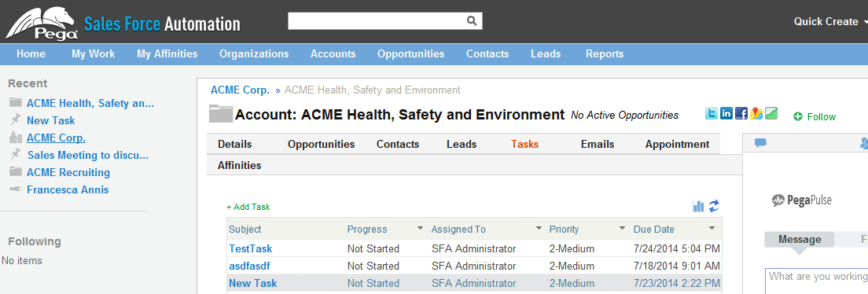Open the Google Maps icon
The height and width of the screenshot is (294, 868).
tap(756, 113)
